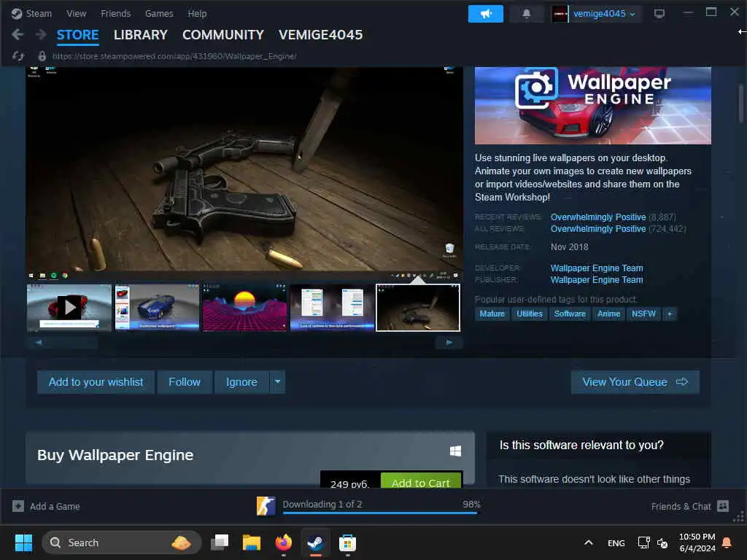Select the Software tag
Viewport: 747px width, 560px height.
pos(570,314)
